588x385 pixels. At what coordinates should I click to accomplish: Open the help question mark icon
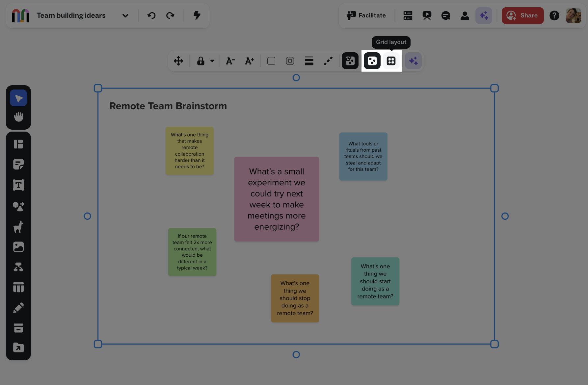554,15
